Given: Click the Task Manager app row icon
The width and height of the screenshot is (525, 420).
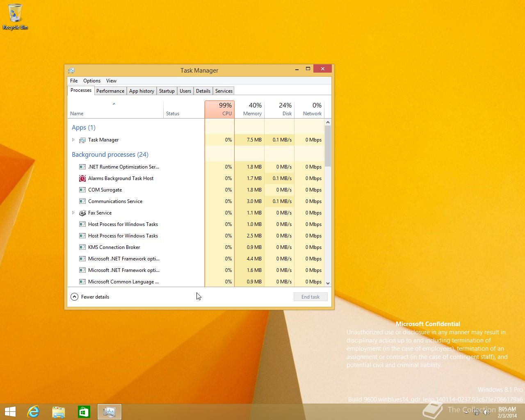Looking at the screenshot, I should click(82, 140).
